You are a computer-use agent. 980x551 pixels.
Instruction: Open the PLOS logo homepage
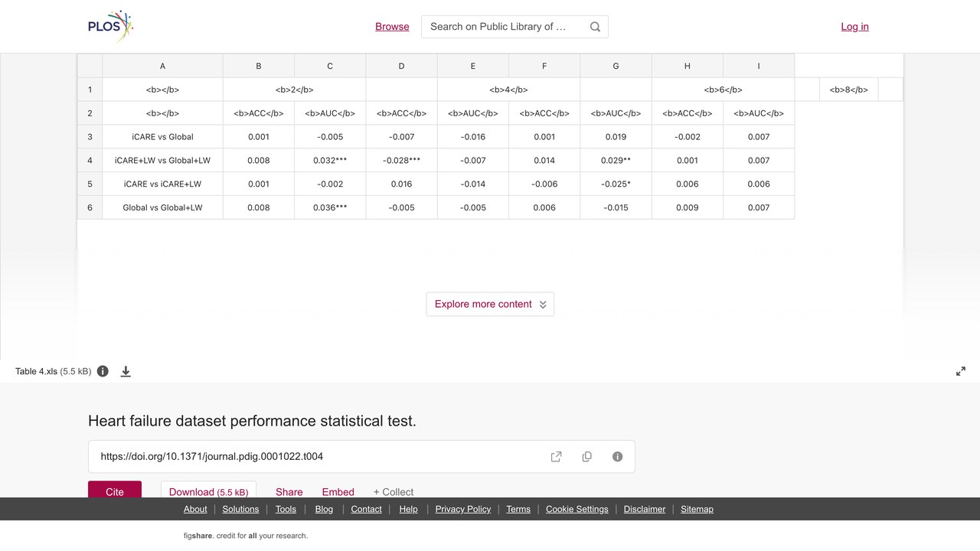111,26
